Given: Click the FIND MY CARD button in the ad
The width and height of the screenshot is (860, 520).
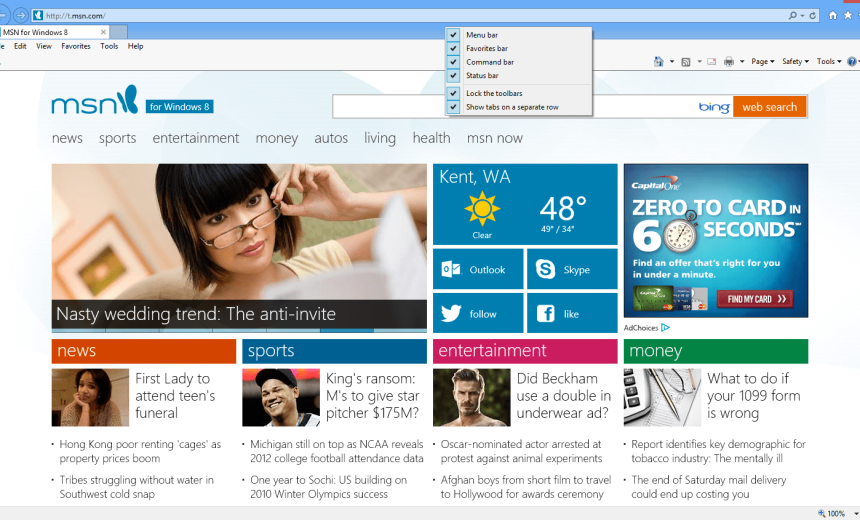Looking at the screenshot, I should pyautogui.click(x=755, y=299).
